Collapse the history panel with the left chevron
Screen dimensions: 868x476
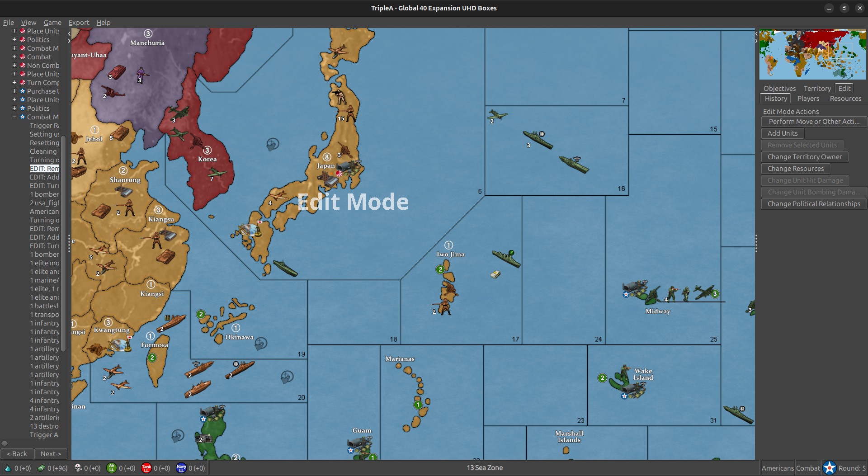click(x=69, y=33)
